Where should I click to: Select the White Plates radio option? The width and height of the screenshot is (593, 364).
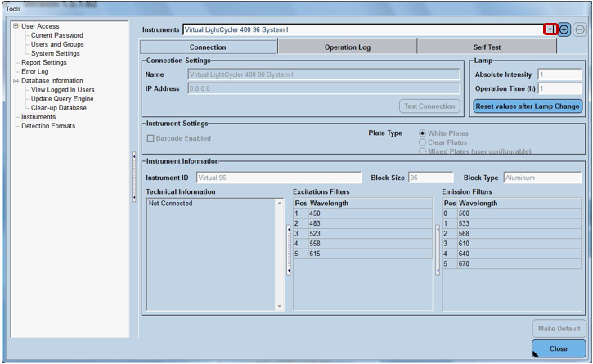point(421,133)
